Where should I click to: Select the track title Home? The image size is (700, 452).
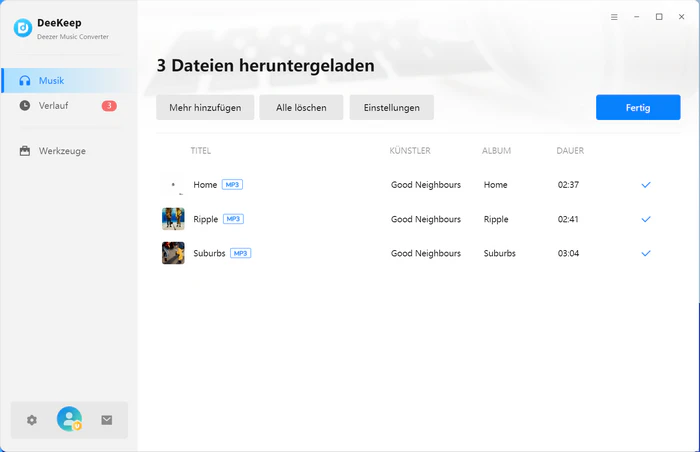[x=205, y=184]
